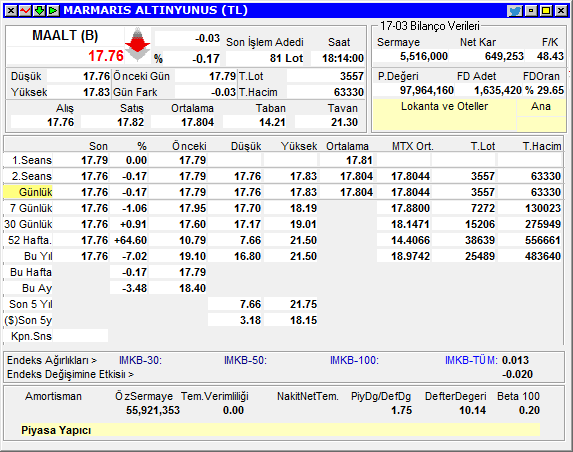The image size is (573, 452).
Task: Select the 7 Günlük row label
Action: coord(31,208)
